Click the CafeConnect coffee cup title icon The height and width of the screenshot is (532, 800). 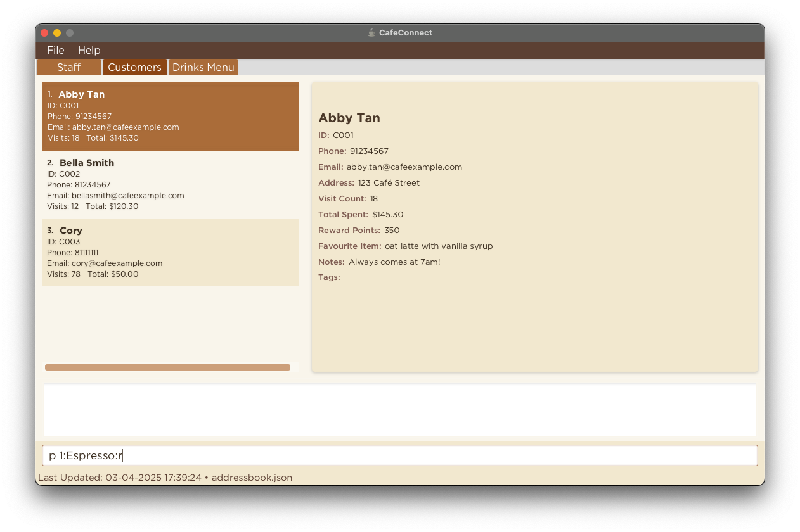click(x=372, y=33)
